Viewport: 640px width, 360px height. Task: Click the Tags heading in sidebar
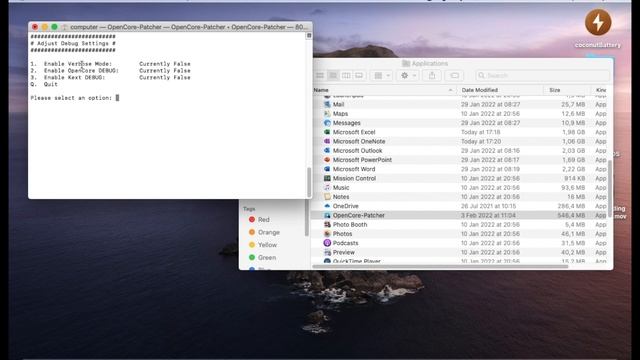[x=249, y=209]
